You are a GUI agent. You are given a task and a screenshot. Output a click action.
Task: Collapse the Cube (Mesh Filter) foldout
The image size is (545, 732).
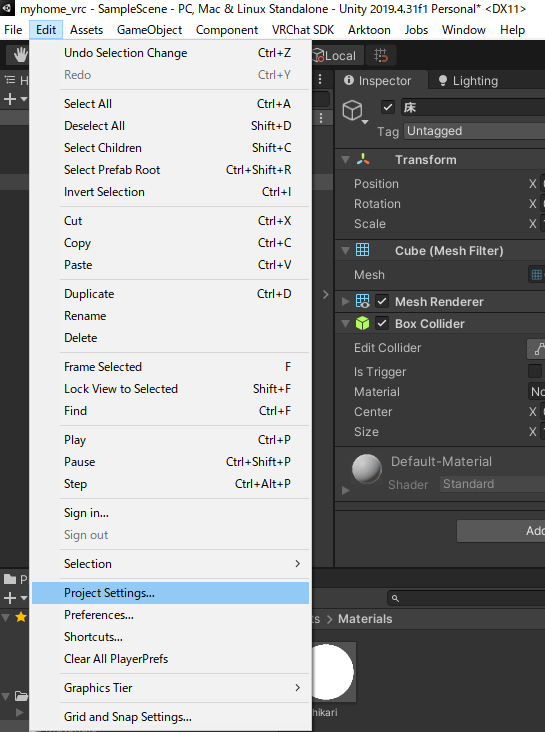(x=346, y=251)
